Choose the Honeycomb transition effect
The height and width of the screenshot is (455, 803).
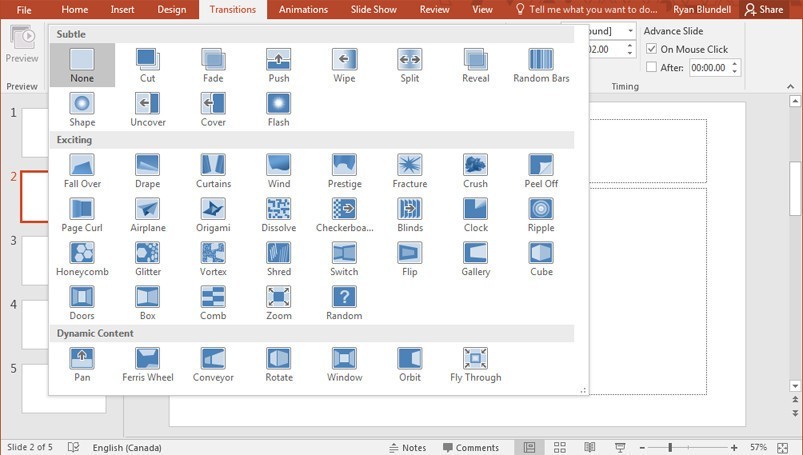click(82, 259)
